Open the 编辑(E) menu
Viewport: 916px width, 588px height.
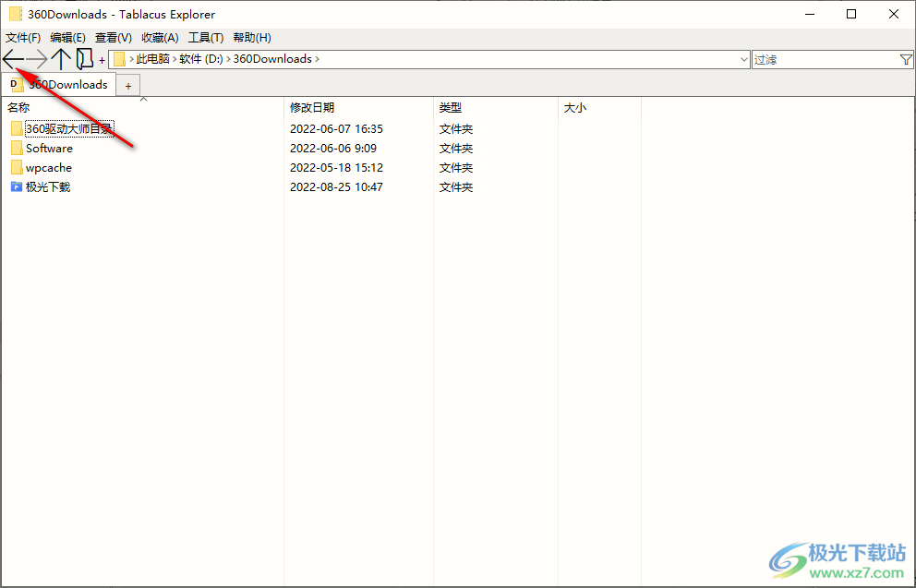tap(67, 37)
